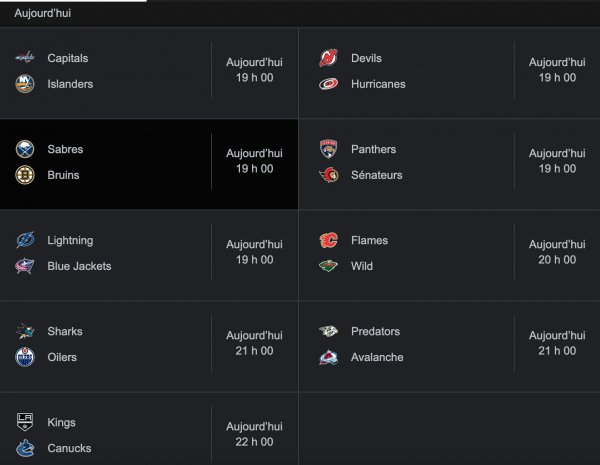Screen dimensions: 600x465
Task: Select the Wild team name
Action: pyautogui.click(x=362, y=266)
